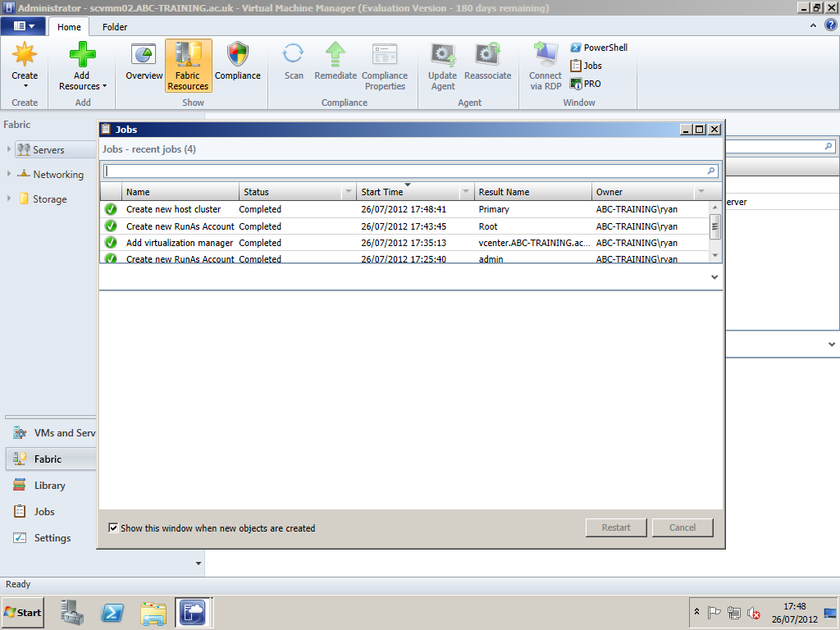Screen dimensions: 840x630
Task: Click the Reassociate agent icon
Action: pos(487,54)
